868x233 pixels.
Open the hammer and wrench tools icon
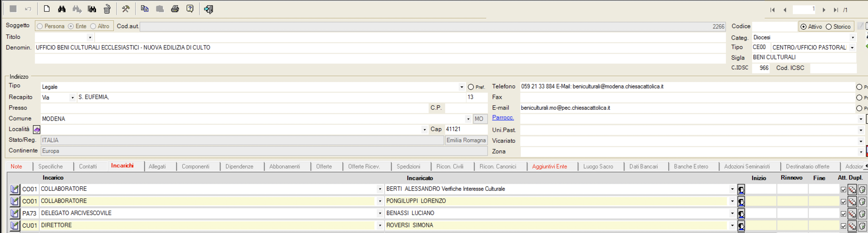coord(126,9)
